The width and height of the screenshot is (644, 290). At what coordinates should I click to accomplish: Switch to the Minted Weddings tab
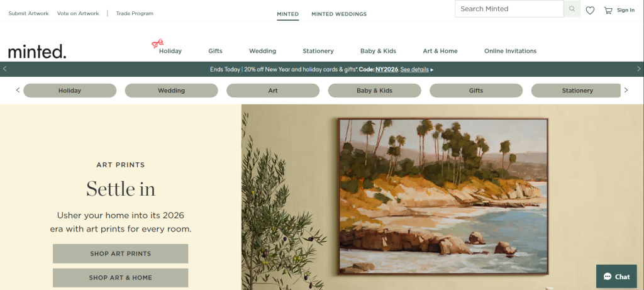point(339,14)
